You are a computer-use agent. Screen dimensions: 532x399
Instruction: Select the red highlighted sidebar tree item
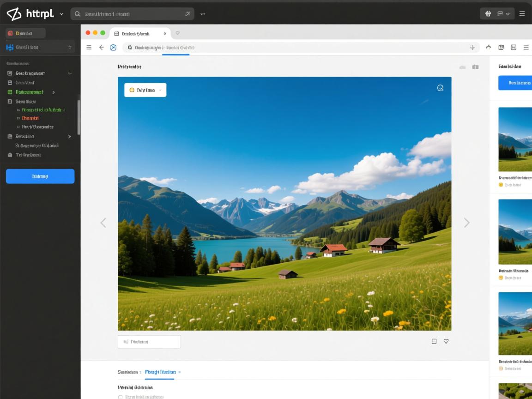pyautogui.click(x=30, y=118)
